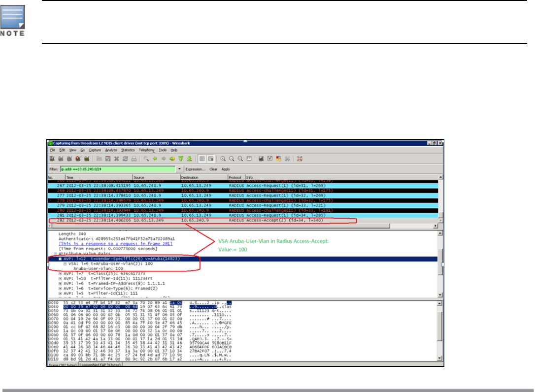Open the Go menu

point(83,150)
